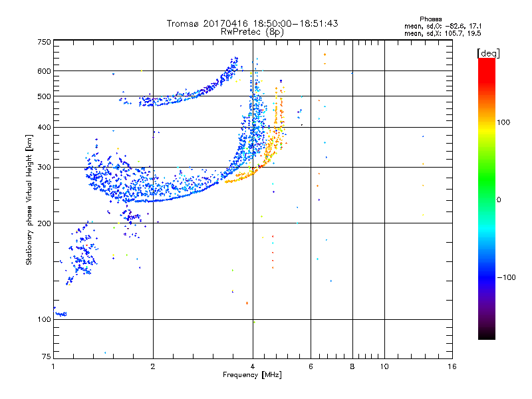Click the colorbar '0' tick label

pos(499,200)
